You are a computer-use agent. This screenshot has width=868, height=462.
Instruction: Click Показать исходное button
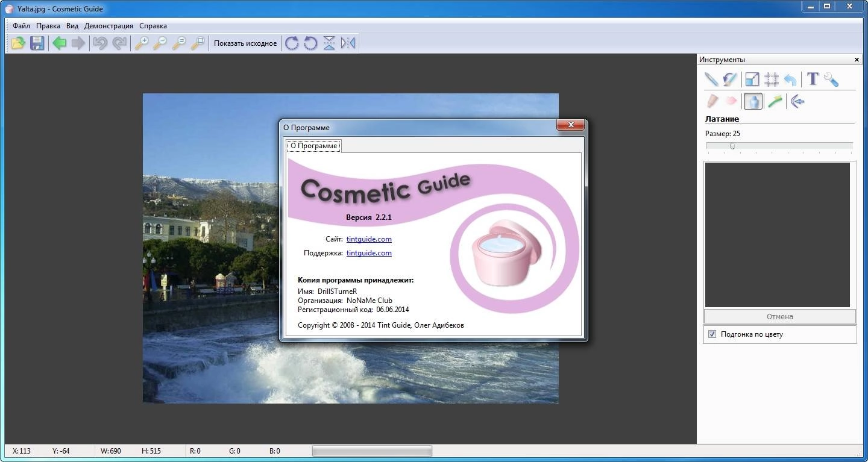(x=245, y=43)
